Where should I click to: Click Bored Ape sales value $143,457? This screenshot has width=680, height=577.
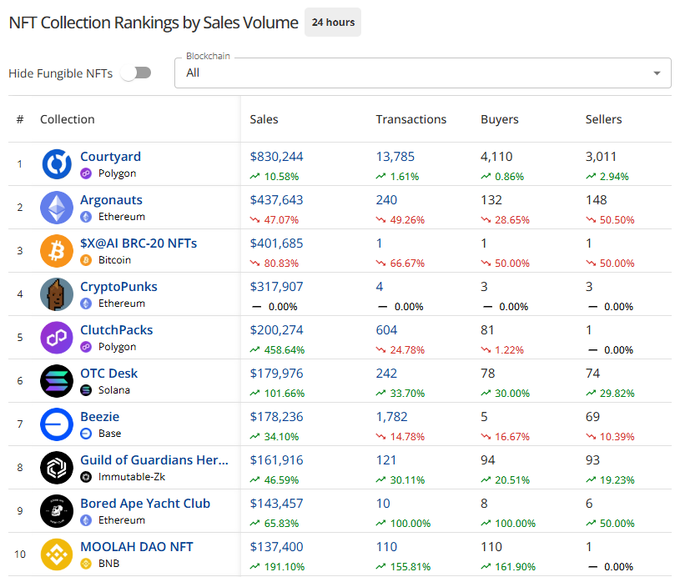coord(277,504)
